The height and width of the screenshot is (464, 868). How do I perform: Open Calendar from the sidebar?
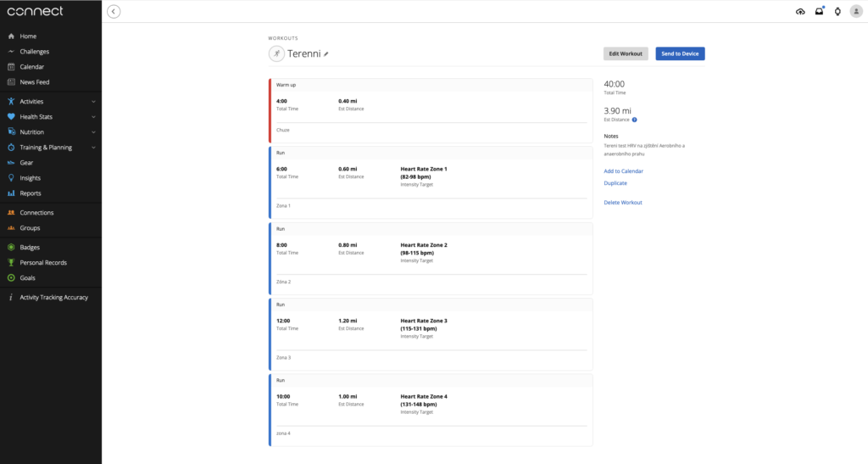coord(32,66)
